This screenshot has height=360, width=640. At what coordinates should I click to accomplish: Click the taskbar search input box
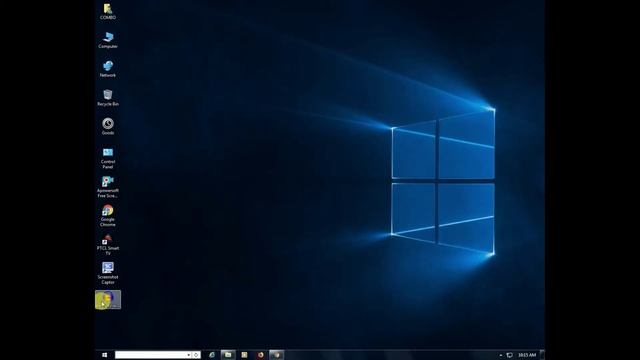151,355
